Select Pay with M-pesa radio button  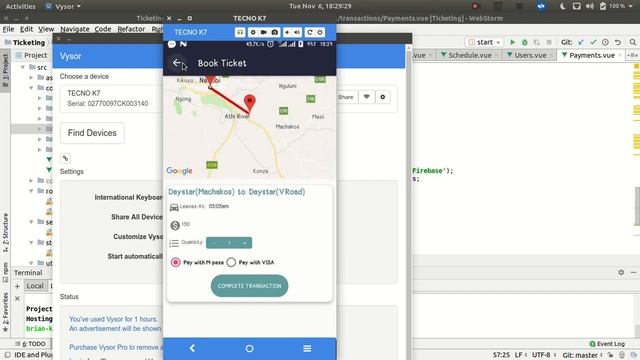[176, 262]
